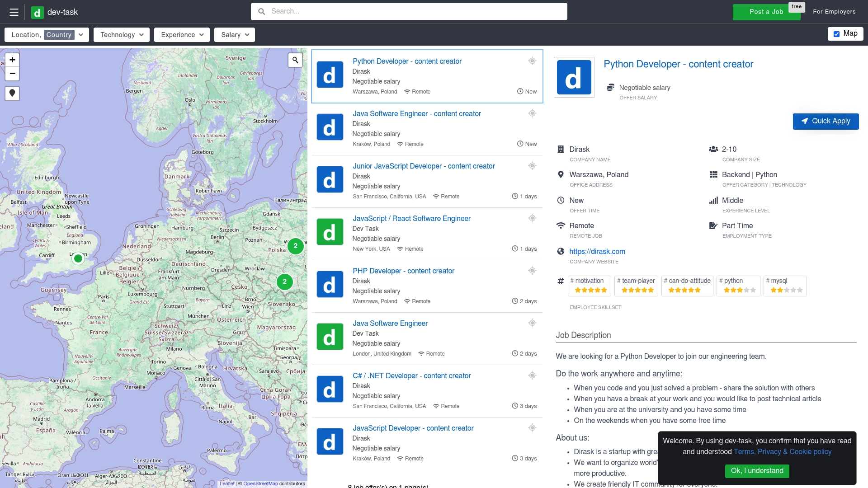This screenshot has width=868, height=488.
Task: Zoom in on the map
Action: pos(12,60)
